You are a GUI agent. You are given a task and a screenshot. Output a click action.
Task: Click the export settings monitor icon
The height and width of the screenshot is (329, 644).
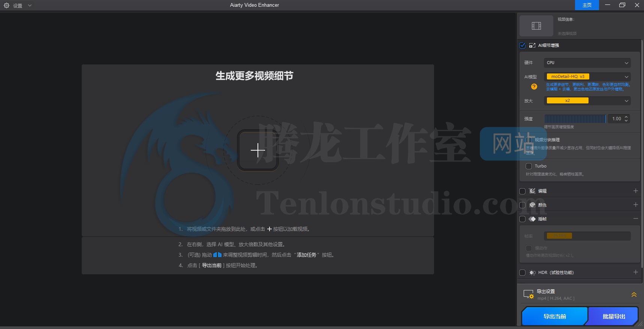click(x=529, y=295)
